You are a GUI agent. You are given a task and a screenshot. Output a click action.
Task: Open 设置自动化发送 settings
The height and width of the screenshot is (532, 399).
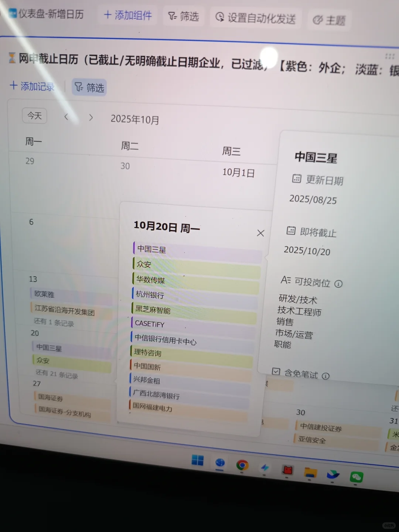coord(256,18)
